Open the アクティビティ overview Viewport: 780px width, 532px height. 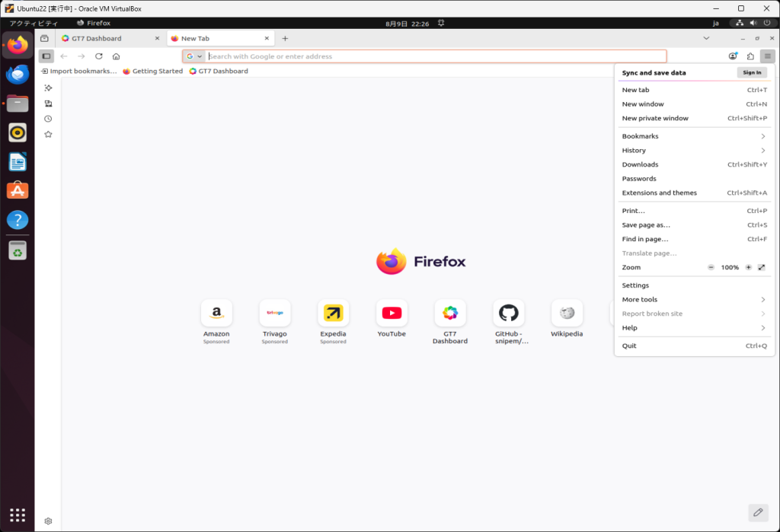[34, 24]
